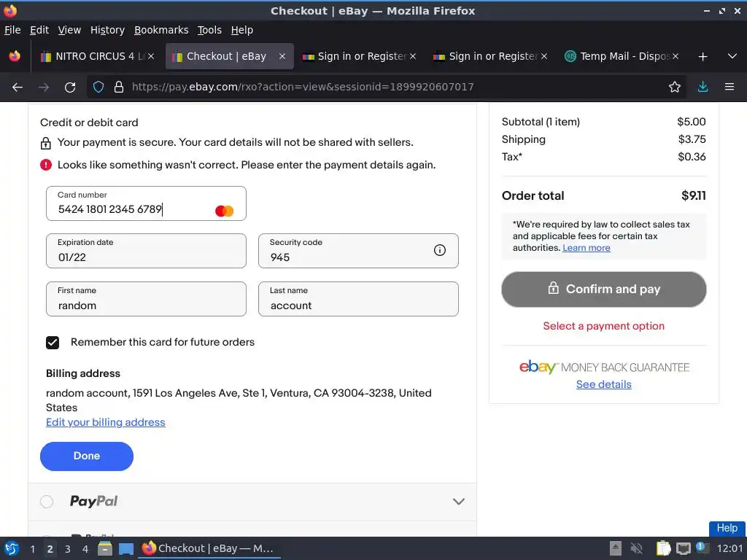
Task: Click the update notification tray icon
Action: (702, 548)
